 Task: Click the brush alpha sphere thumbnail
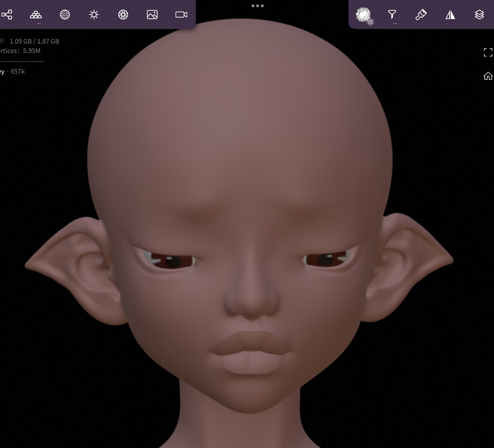click(362, 14)
